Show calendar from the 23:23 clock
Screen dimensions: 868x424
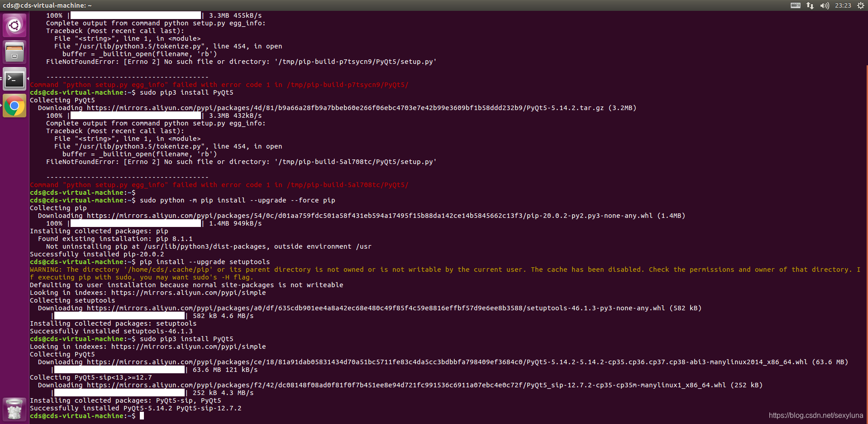[843, 5]
